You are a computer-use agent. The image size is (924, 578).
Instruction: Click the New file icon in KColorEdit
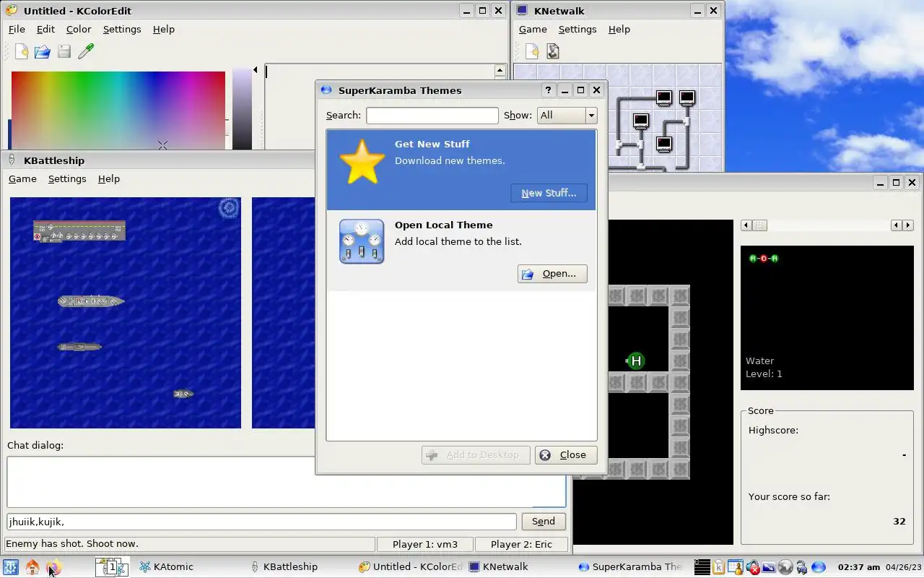(22, 51)
